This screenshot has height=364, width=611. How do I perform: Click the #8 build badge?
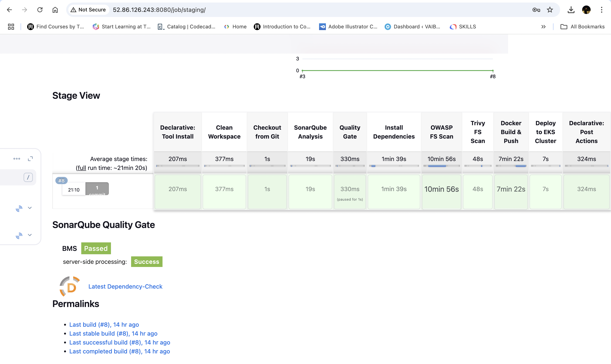pyautogui.click(x=61, y=180)
